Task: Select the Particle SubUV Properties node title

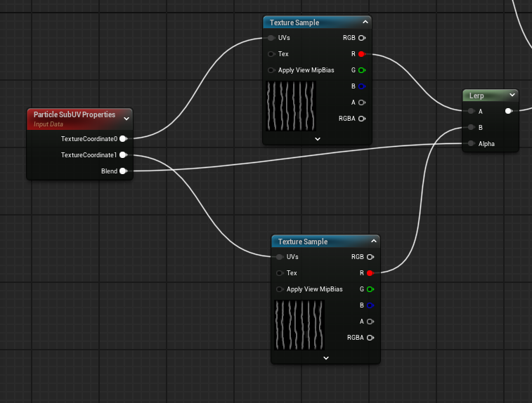Action: coord(74,114)
